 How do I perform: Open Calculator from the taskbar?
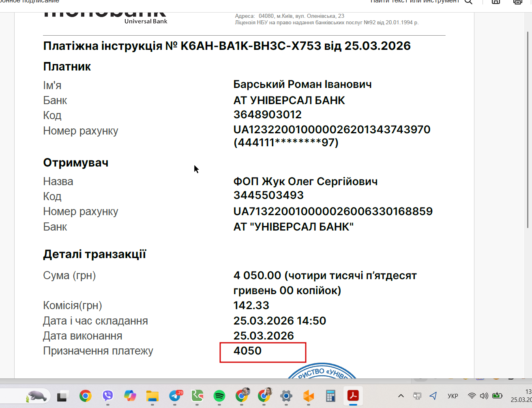click(331, 396)
